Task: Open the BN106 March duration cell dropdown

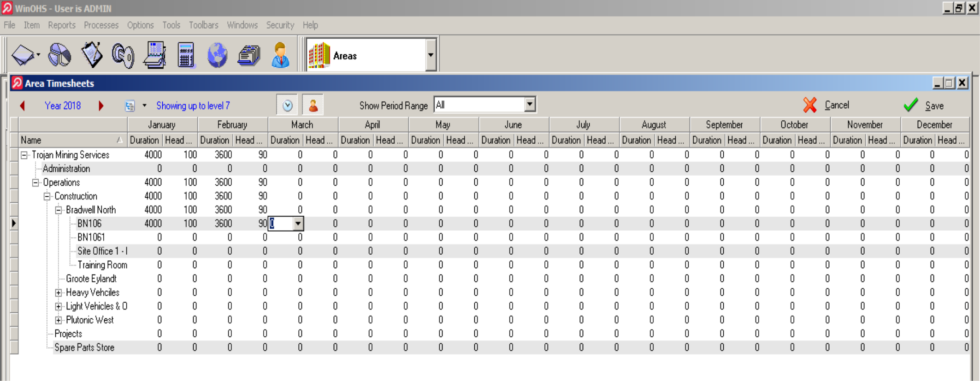Action: pos(298,223)
